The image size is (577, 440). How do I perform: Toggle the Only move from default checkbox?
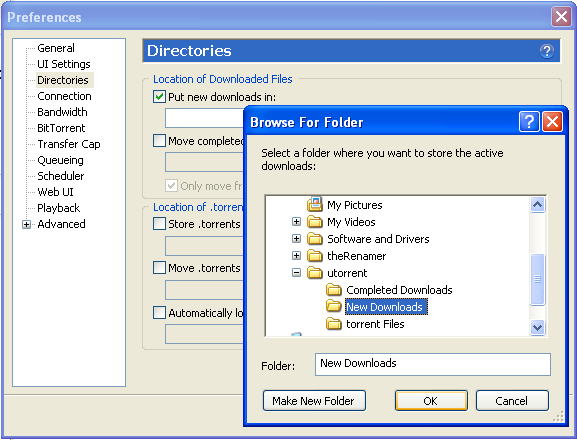tap(171, 185)
